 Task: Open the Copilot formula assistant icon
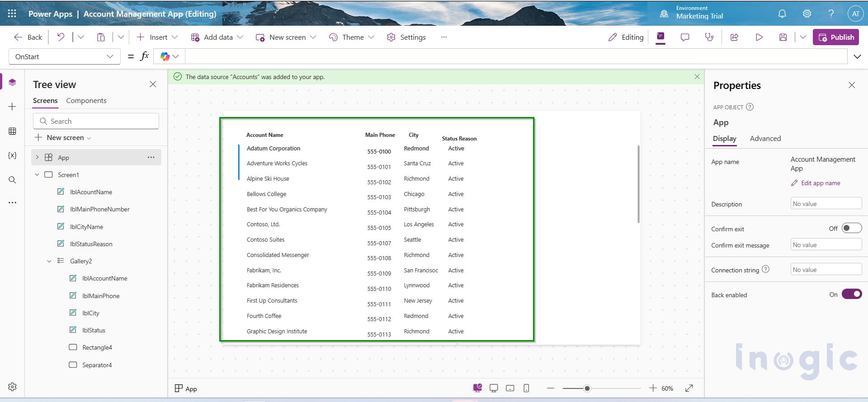tap(165, 56)
